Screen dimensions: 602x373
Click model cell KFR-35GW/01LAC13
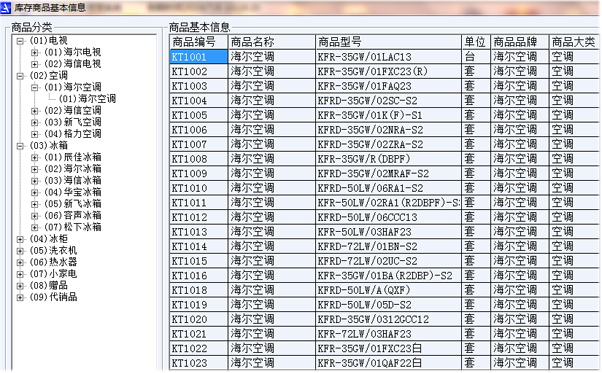pyautogui.click(x=388, y=57)
